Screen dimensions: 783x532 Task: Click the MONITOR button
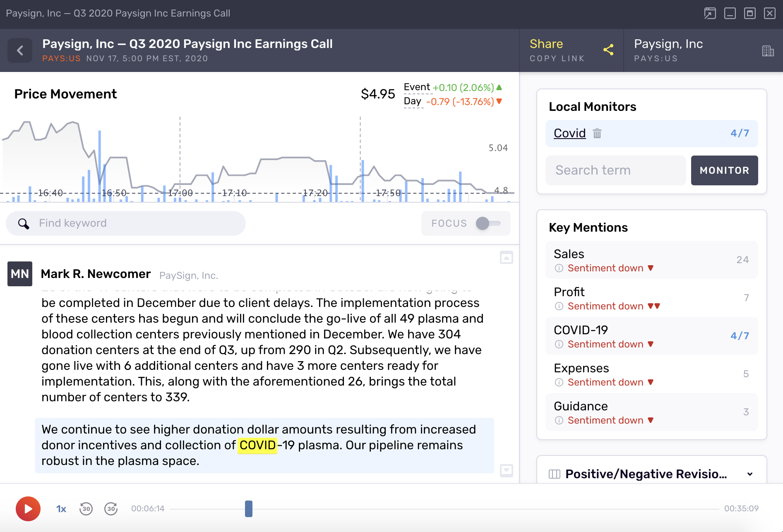725,170
